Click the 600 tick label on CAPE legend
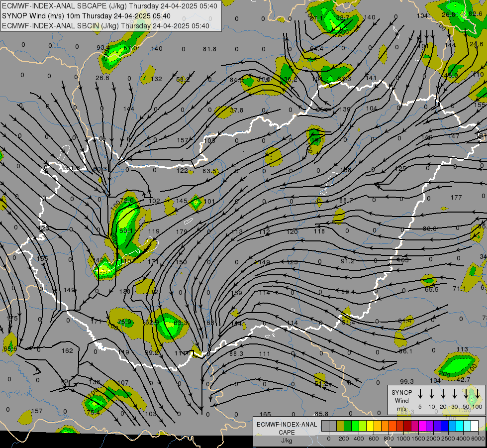This screenshot has width=487, height=448. coord(374,439)
